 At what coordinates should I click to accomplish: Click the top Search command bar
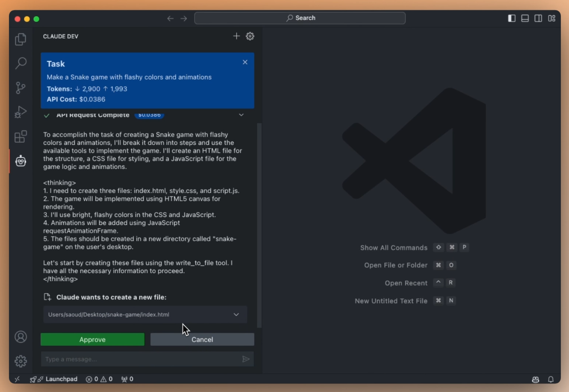tap(300, 18)
